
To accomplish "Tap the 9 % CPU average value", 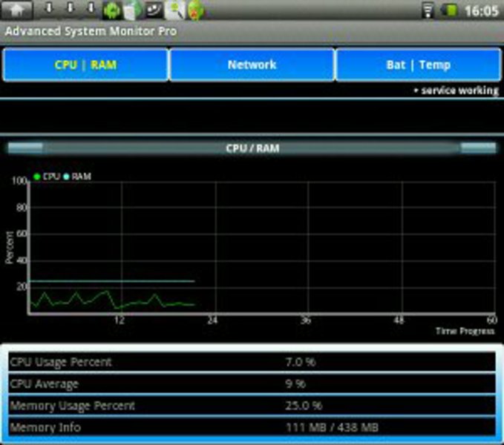I will (x=295, y=383).
